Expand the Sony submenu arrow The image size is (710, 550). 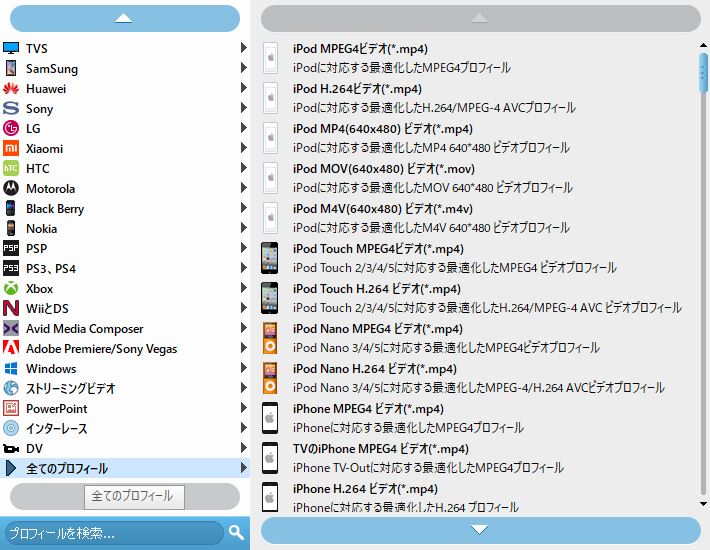(x=244, y=108)
